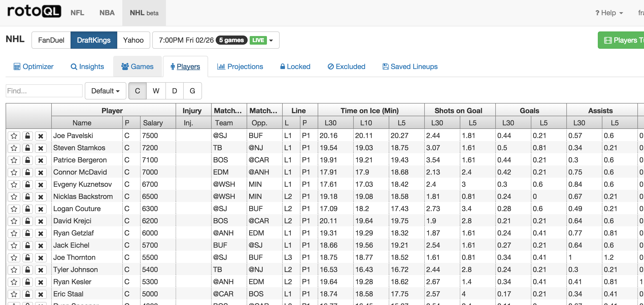Toggle the W position filter
644x305 pixels.
click(156, 91)
